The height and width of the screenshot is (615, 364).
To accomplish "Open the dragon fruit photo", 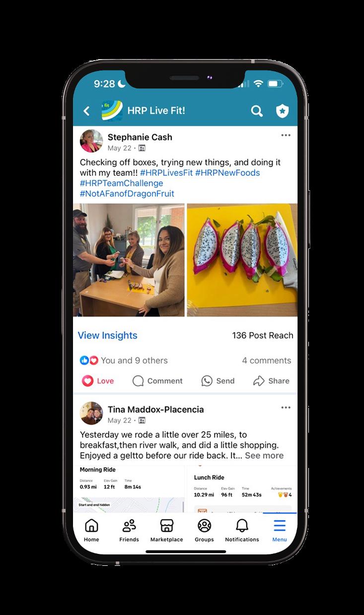I will click(x=242, y=260).
